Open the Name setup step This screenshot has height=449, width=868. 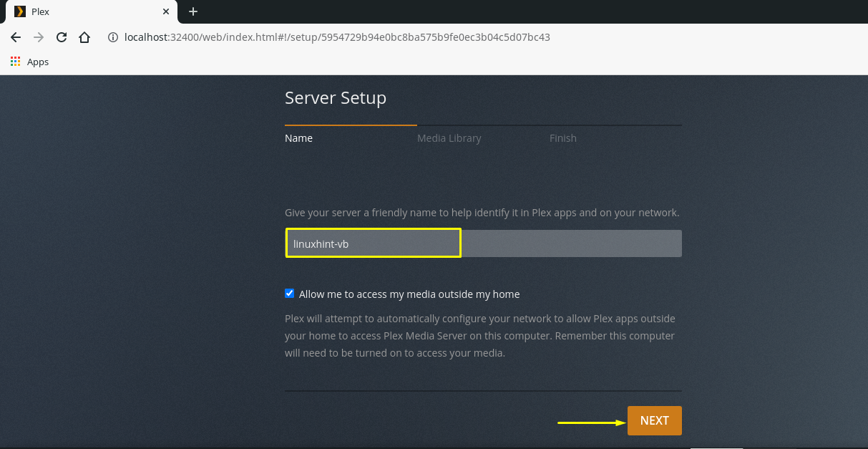coord(298,138)
